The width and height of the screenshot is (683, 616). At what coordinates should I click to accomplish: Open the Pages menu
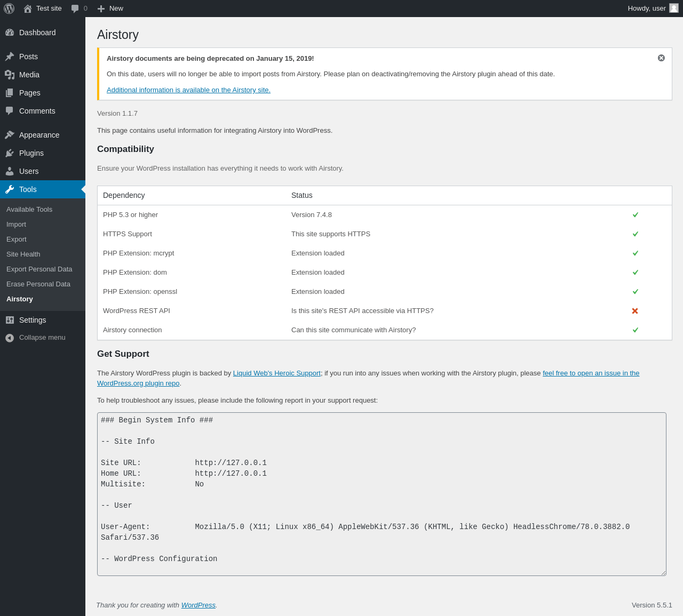(x=43, y=93)
